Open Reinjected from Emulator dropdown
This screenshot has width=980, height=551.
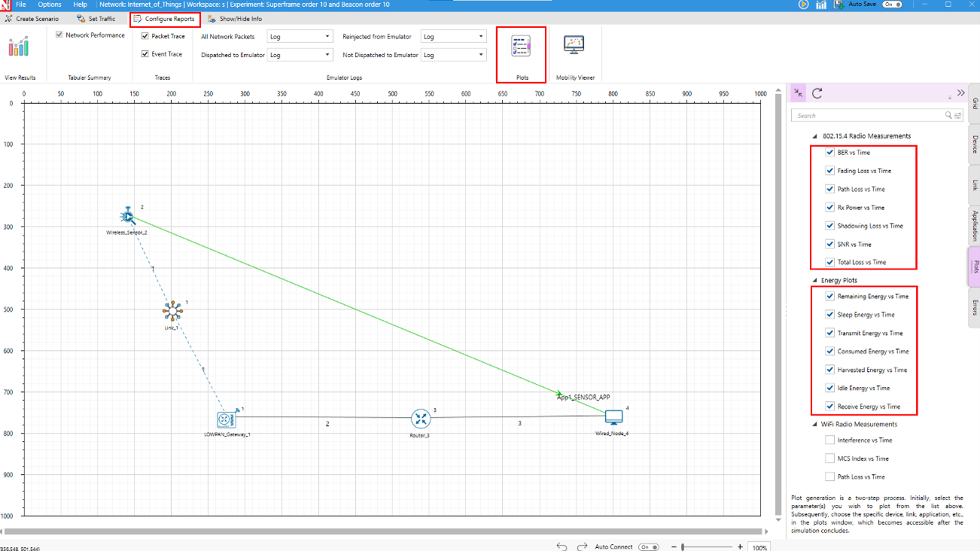(x=453, y=36)
